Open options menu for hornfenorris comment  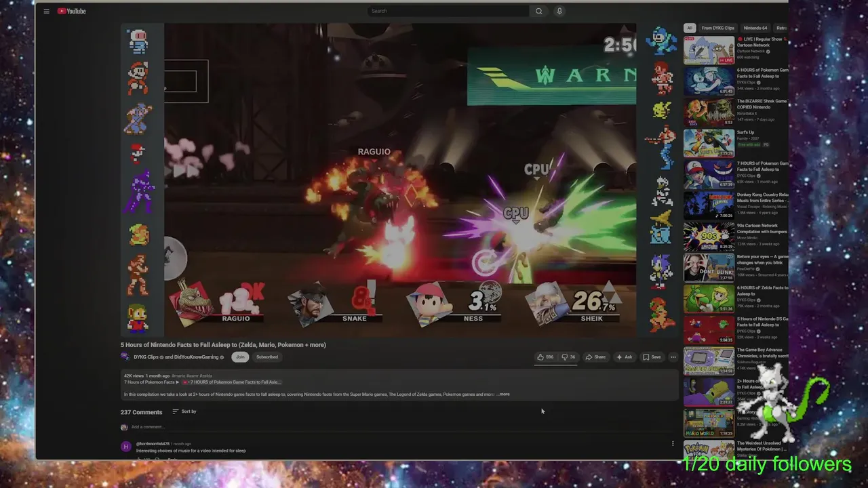673,444
